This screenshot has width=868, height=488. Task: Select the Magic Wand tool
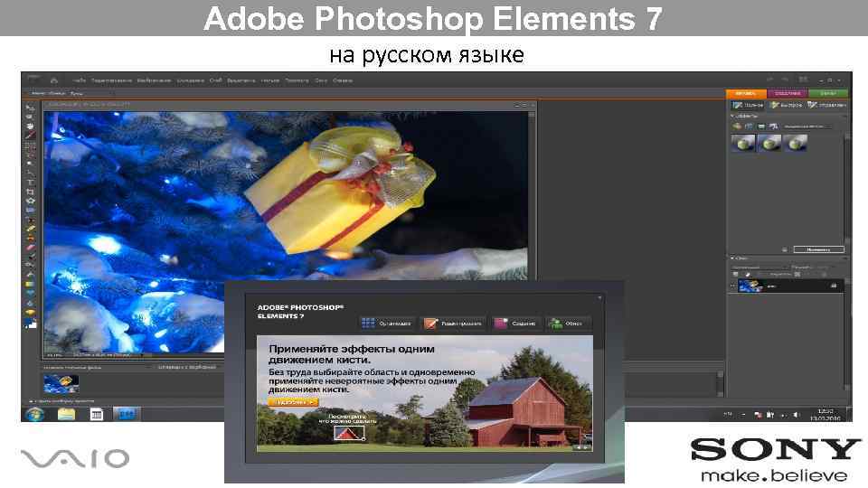click(x=30, y=164)
